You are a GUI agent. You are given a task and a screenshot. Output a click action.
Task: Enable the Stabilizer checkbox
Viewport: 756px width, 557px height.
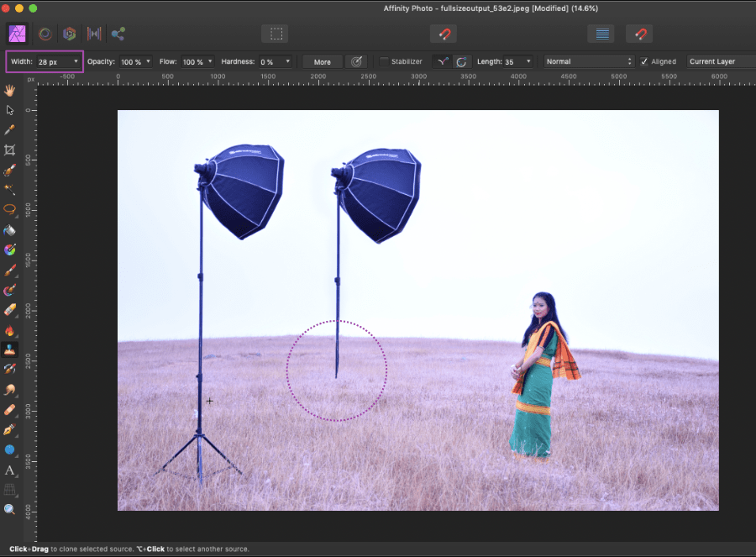click(384, 61)
